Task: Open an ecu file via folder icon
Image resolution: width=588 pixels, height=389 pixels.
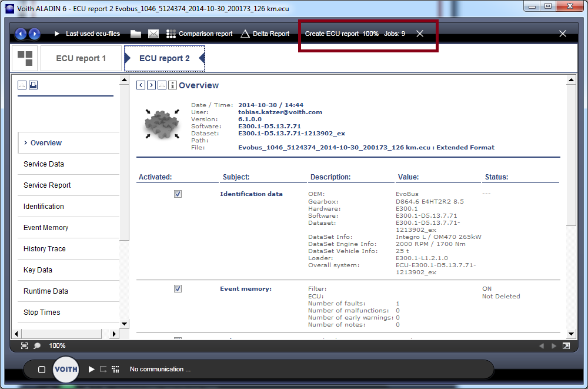Action: [x=136, y=34]
